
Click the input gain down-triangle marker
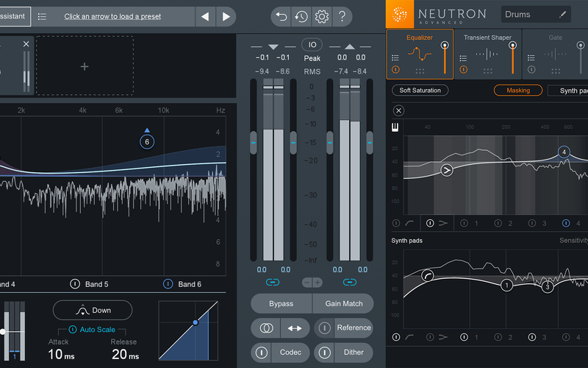(273, 47)
